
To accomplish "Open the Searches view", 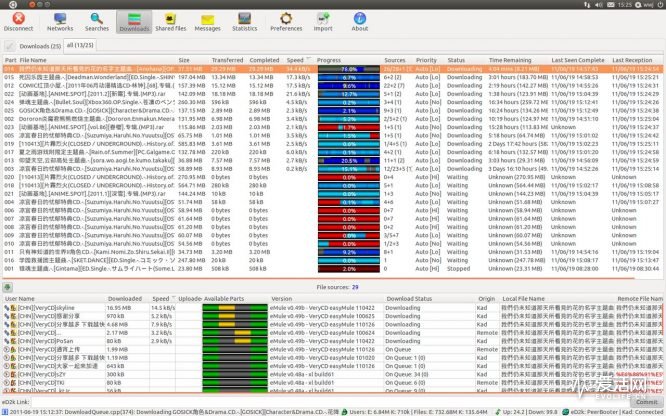I will click(97, 22).
